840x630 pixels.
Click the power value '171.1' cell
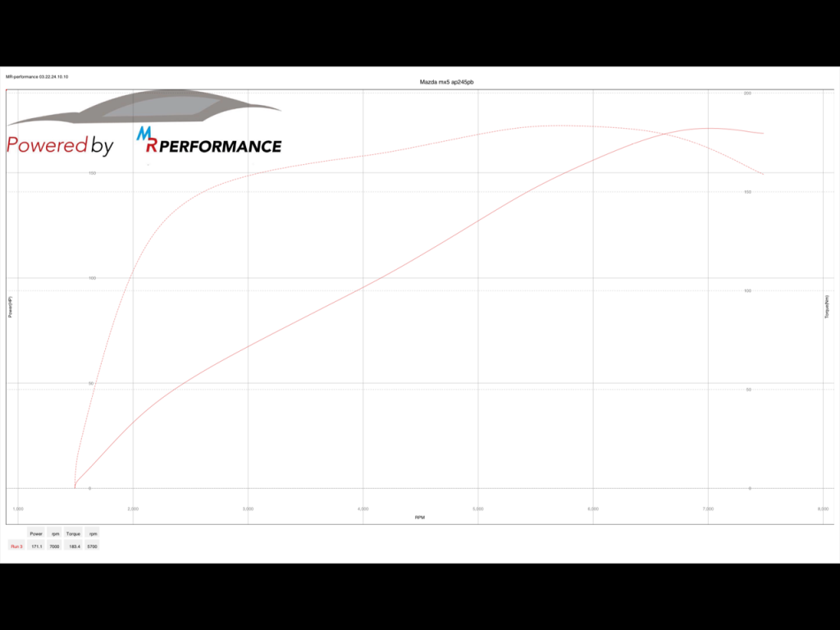(36, 546)
